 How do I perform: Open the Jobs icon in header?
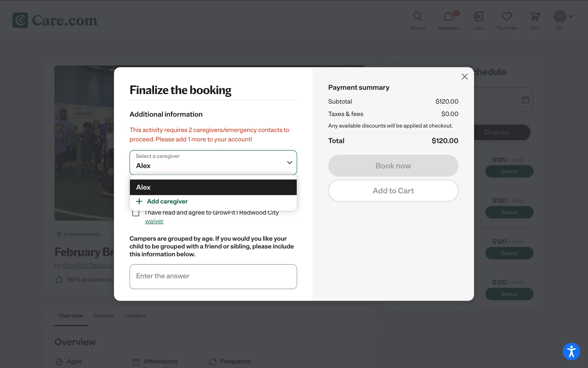click(478, 17)
